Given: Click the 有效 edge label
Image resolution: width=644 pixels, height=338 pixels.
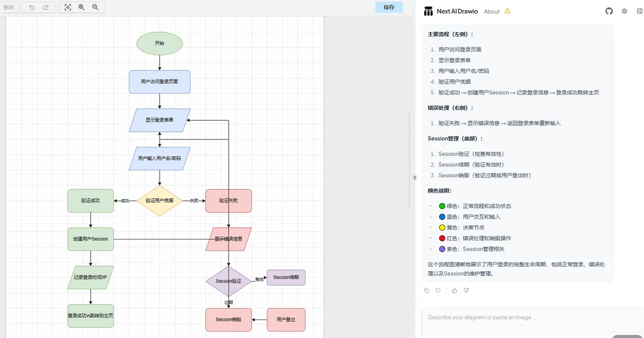Looking at the screenshot, I should (259, 280).
